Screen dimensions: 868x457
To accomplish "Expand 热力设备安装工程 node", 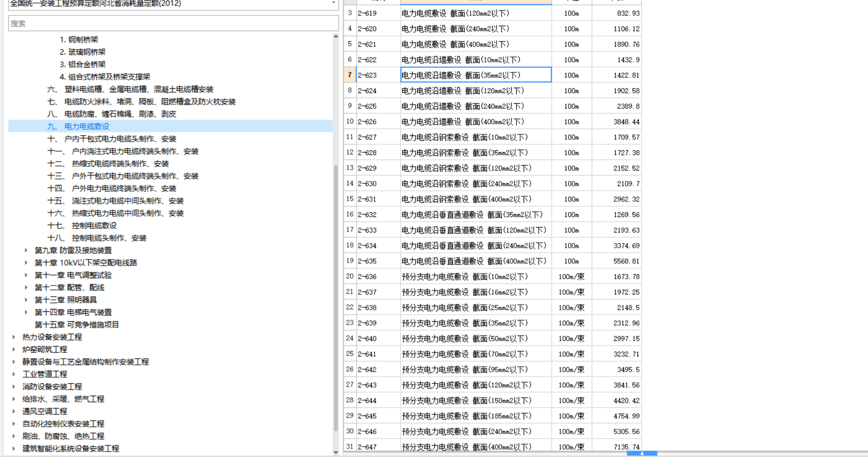I will (14, 337).
